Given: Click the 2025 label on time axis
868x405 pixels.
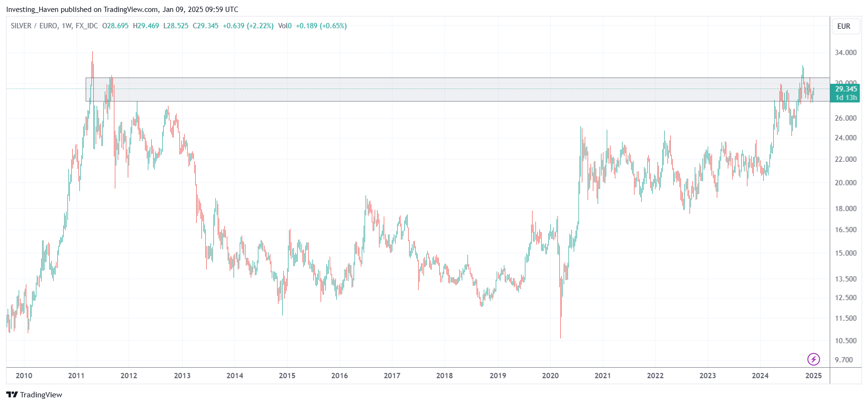Looking at the screenshot, I should (x=813, y=376).
